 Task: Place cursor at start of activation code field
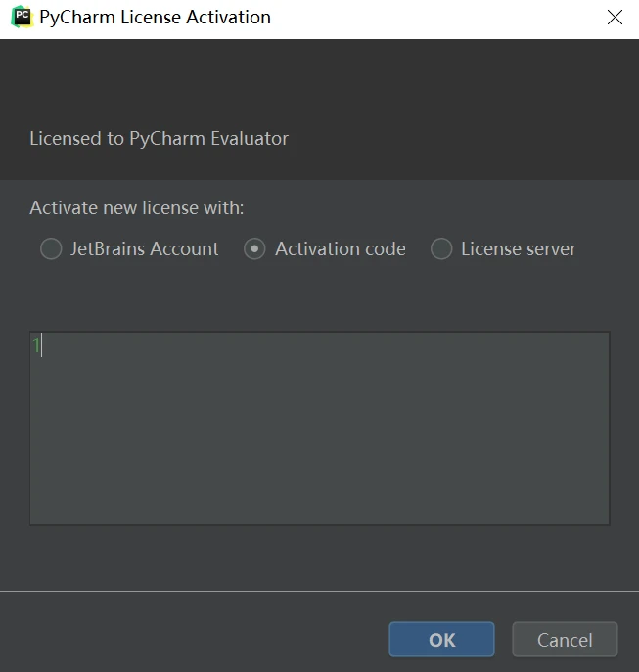[44, 345]
